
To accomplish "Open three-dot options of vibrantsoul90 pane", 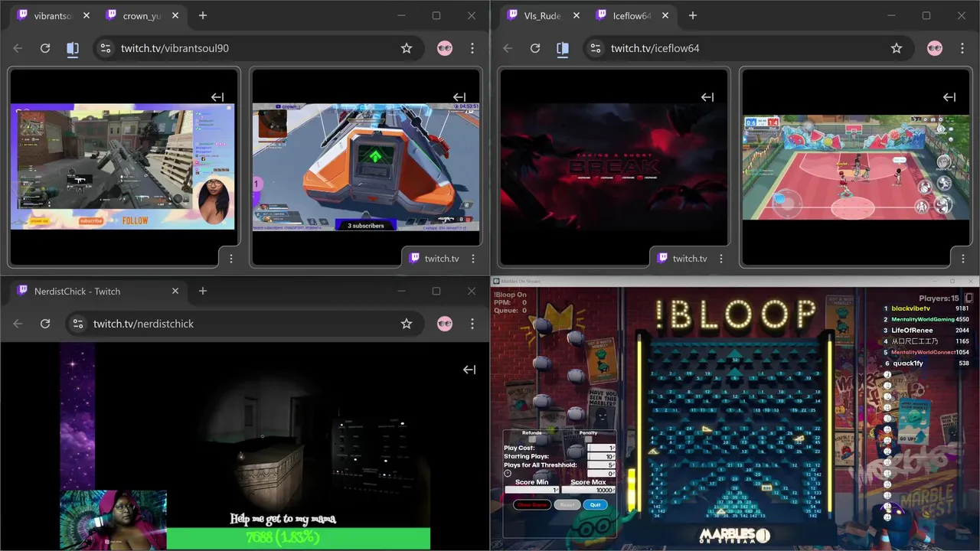I will click(x=231, y=259).
